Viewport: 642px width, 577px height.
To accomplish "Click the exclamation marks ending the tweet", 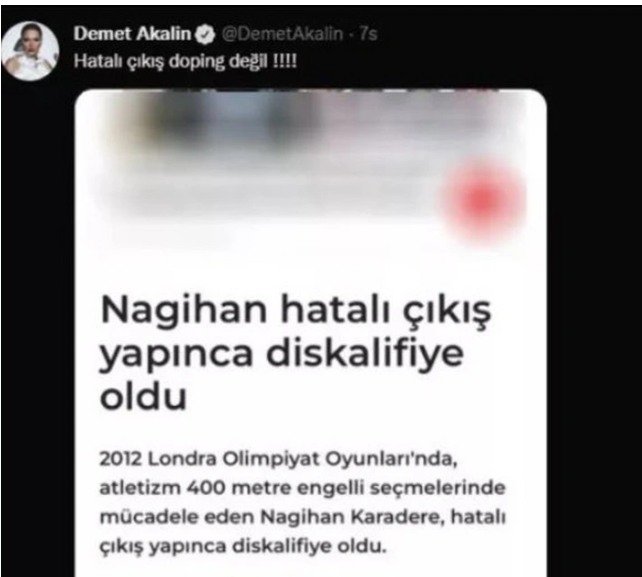I will [285, 61].
